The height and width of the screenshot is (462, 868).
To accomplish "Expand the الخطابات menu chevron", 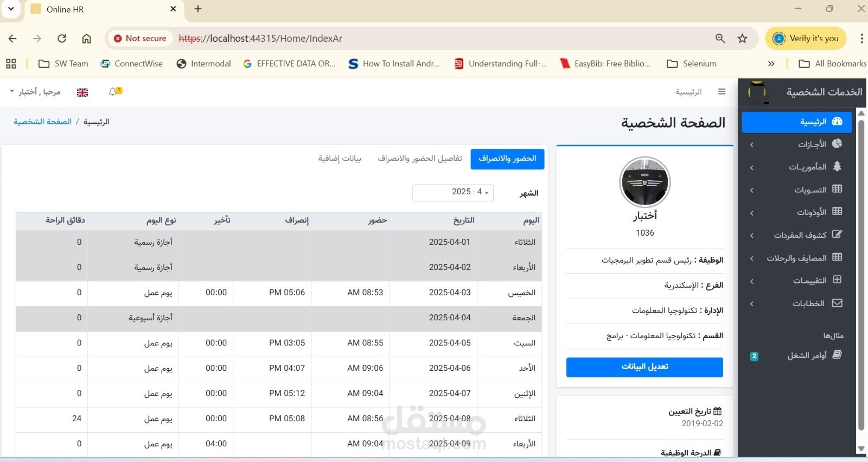I will click(x=752, y=304).
